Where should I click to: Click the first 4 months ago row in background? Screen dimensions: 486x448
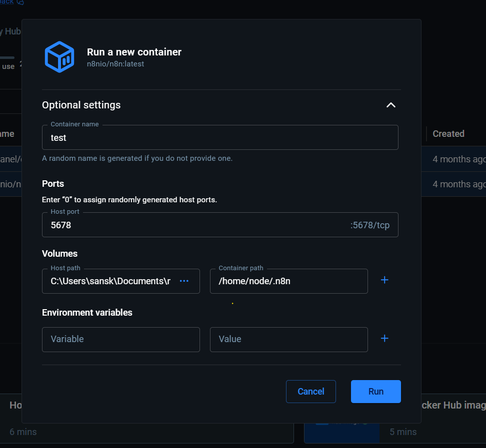coord(459,159)
